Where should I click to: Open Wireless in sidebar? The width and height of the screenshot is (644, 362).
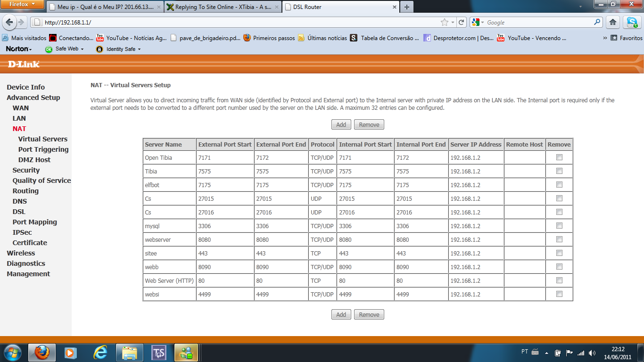click(21, 253)
